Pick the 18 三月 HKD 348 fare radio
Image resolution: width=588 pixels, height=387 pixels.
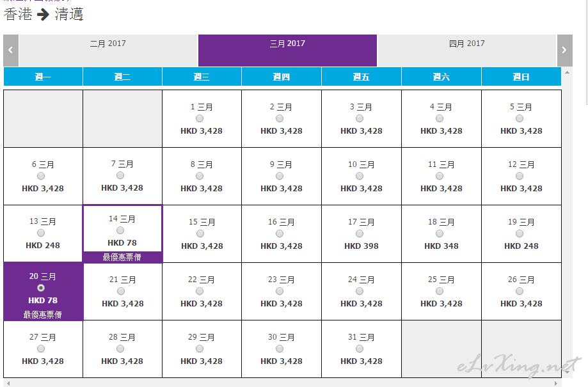[x=440, y=233]
